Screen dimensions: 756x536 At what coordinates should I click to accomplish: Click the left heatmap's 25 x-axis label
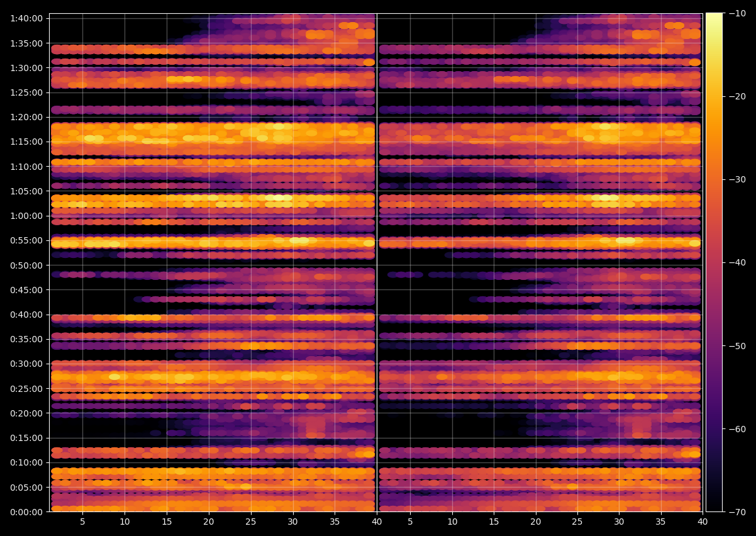[251, 522]
